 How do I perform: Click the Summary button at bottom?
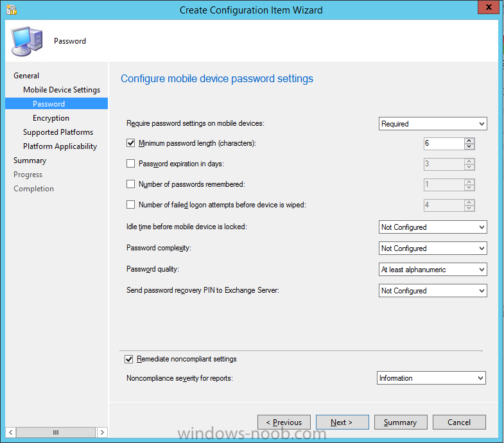click(x=401, y=422)
